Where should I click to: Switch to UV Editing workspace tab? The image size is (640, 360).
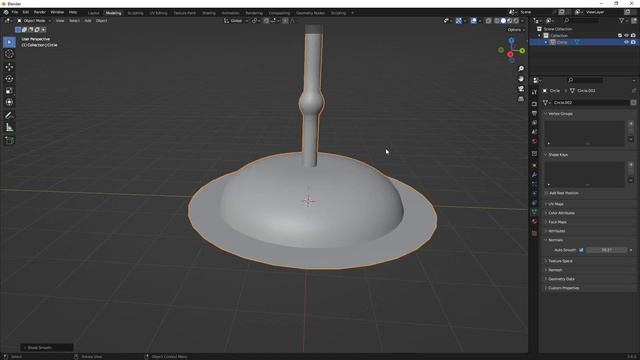(x=158, y=13)
